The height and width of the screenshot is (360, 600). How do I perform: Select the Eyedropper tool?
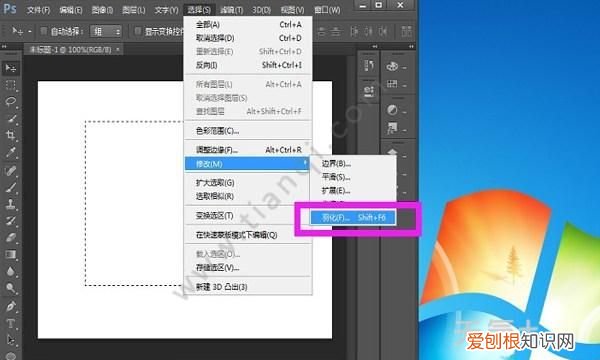click(11, 152)
